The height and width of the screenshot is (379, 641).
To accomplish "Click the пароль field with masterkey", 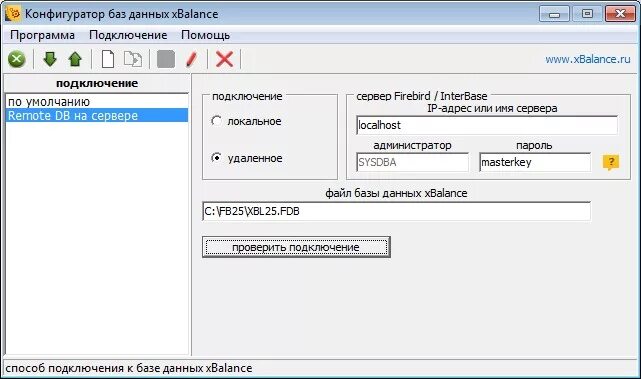I will [535, 162].
